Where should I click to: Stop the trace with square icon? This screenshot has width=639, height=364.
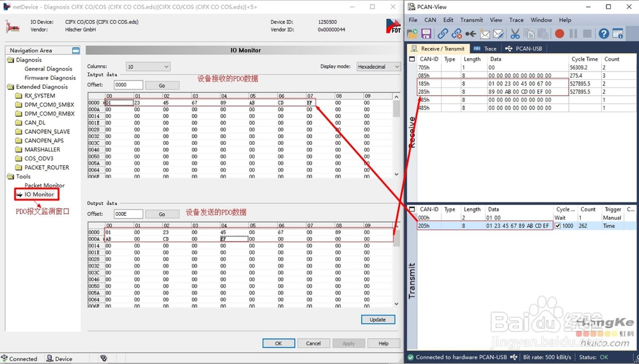[587, 33]
